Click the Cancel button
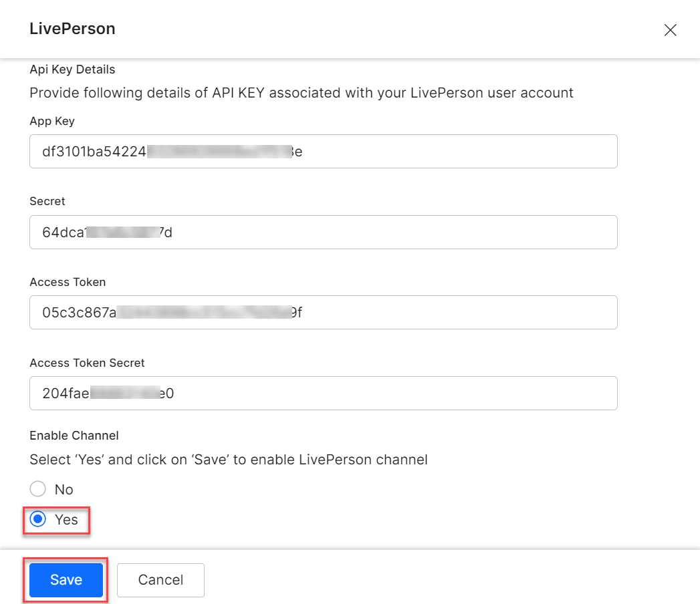Screen dimensions: 700x604 [x=160, y=580]
